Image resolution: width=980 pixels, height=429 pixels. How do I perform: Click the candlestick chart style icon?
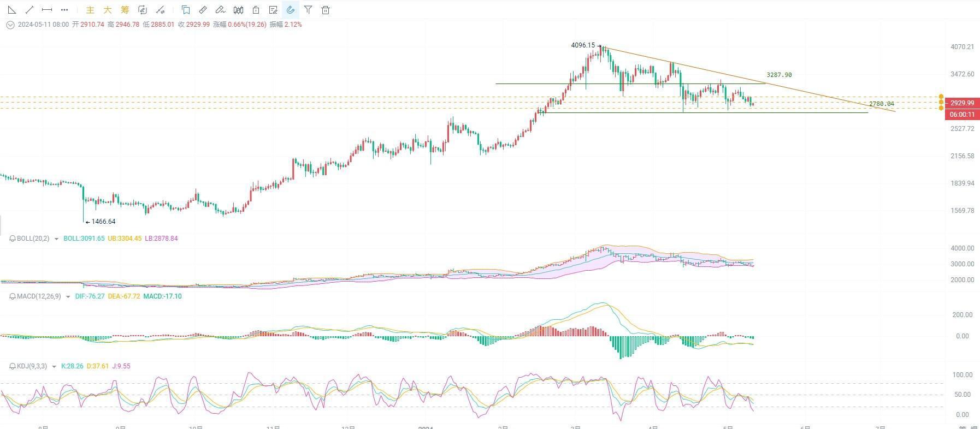pos(238,10)
